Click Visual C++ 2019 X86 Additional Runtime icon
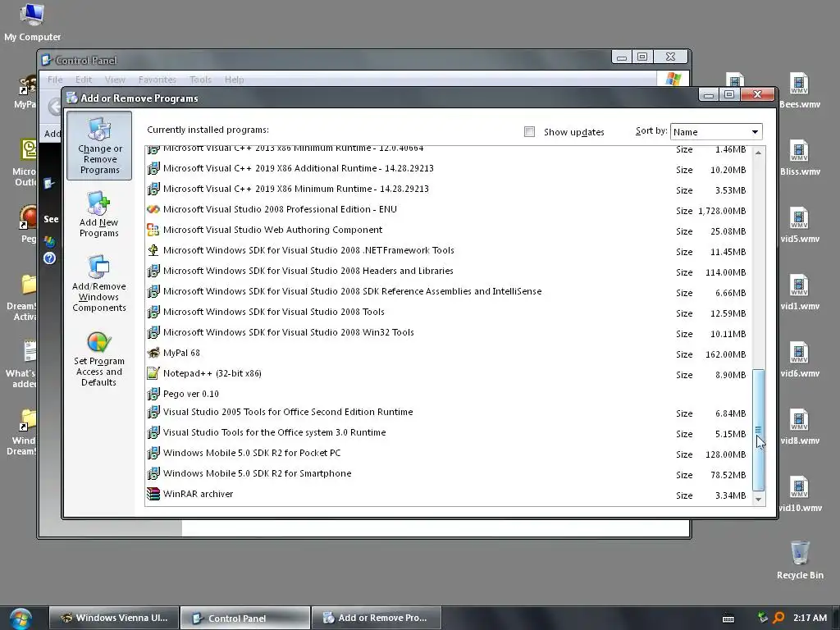The height and width of the screenshot is (630, 840). [x=153, y=168]
